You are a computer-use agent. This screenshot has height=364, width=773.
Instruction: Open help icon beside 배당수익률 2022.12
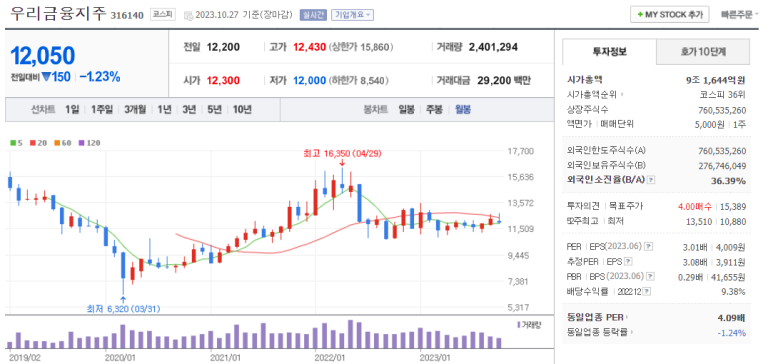[646, 291]
